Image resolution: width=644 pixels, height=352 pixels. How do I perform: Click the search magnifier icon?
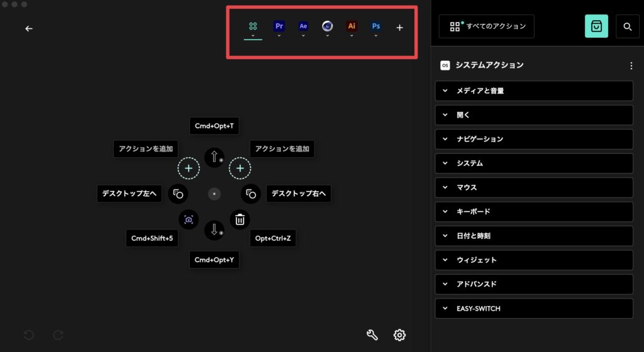(627, 26)
